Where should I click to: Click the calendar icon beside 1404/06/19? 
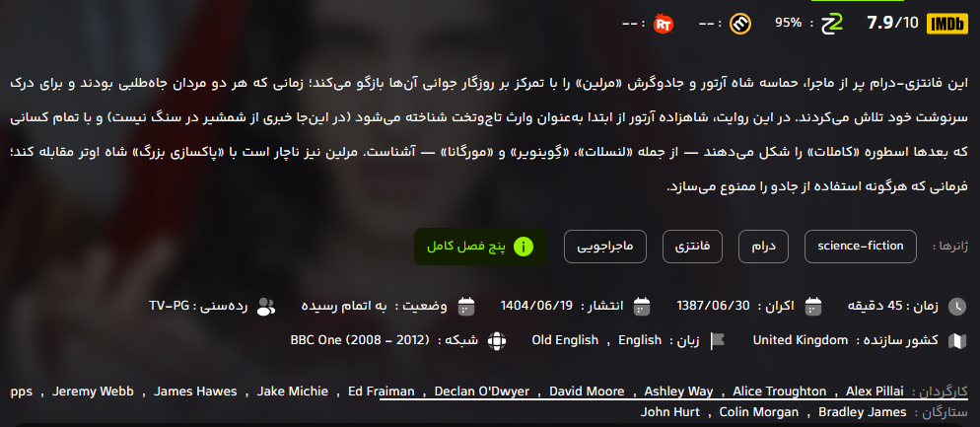coord(642,307)
